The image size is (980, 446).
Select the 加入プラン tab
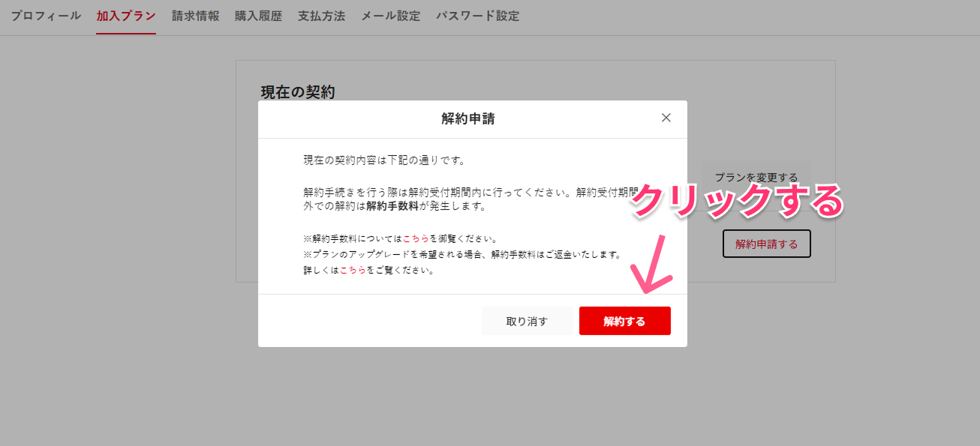click(126, 16)
